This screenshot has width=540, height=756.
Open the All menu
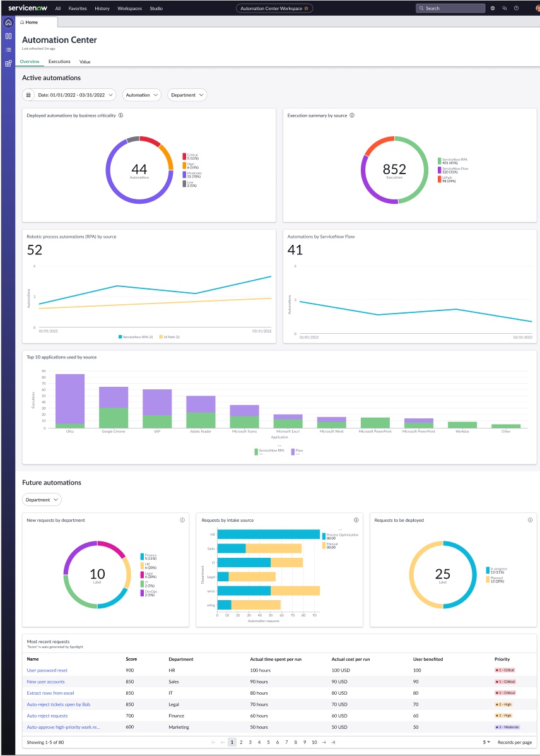pyautogui.click(x=58, y=8)
